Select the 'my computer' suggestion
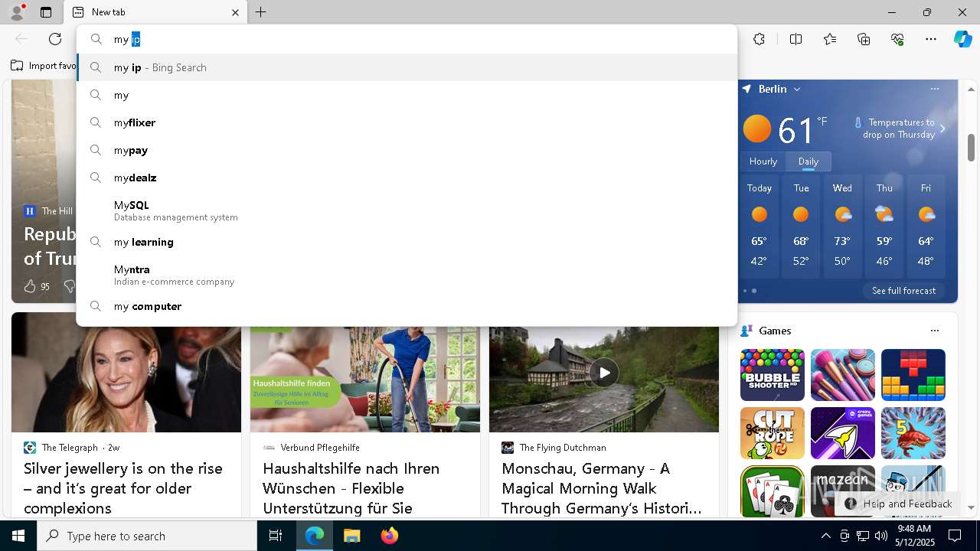Viewport: 980px width, 551px height. pos(407,306)
